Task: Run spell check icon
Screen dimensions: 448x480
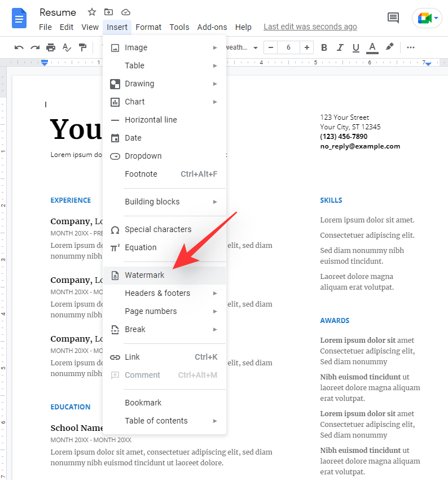Action: (67, 47)
